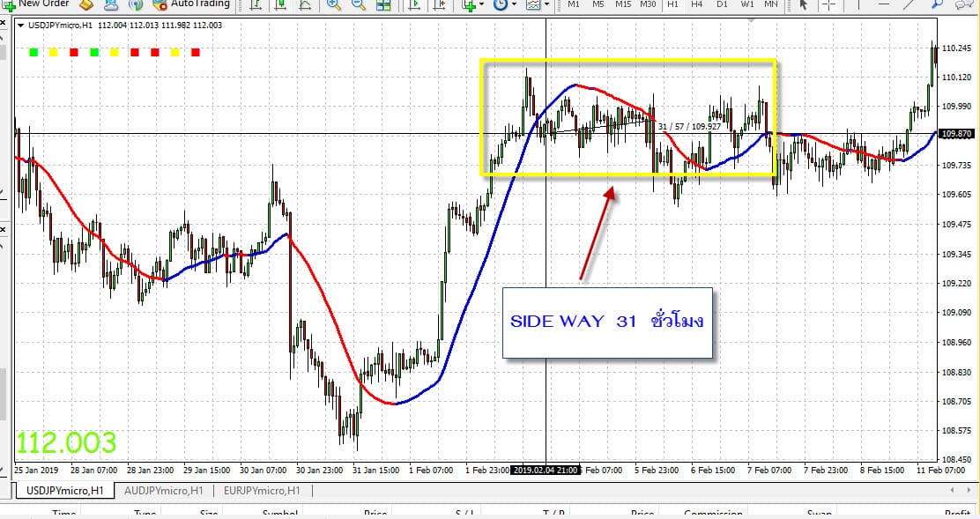980x519 pixels.
Task: Zoom in on the chart
Action: click(334, 5)
